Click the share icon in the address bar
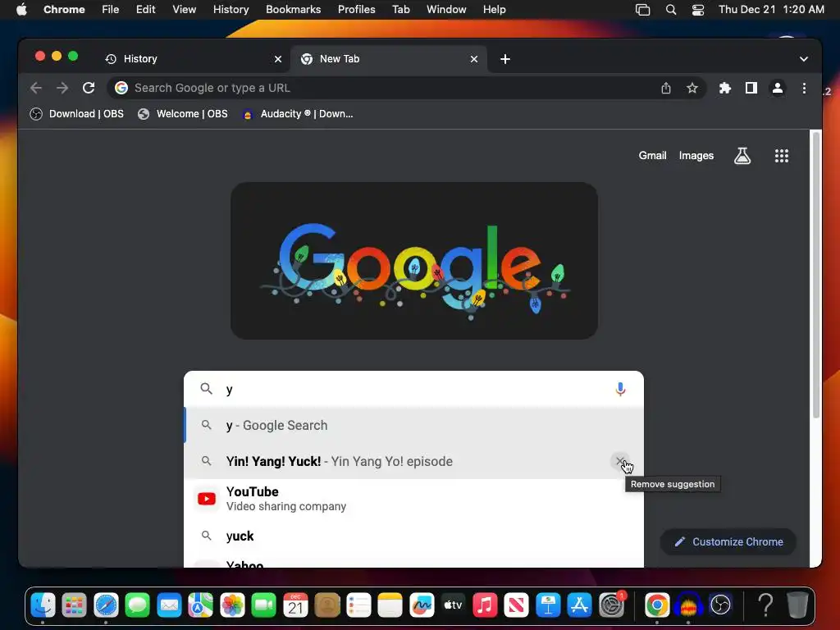Screen dimensions: 840x630 pyautogui.click(x=666, y=88)
